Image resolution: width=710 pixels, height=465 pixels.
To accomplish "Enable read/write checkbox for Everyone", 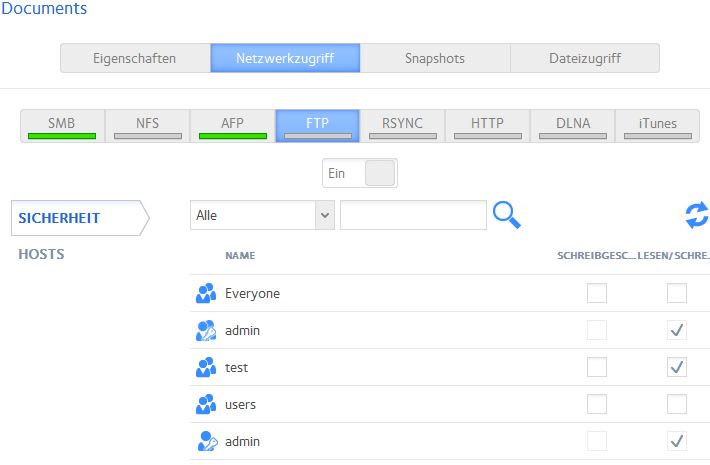I will pyautogui.click(x=677, y=294).
